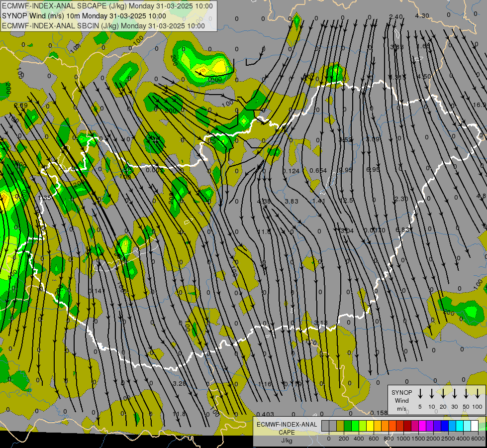Click the 50 m/s wind arrow in legend
The image size is (487, 448).
pyautogui.click(x=466, y=394)
